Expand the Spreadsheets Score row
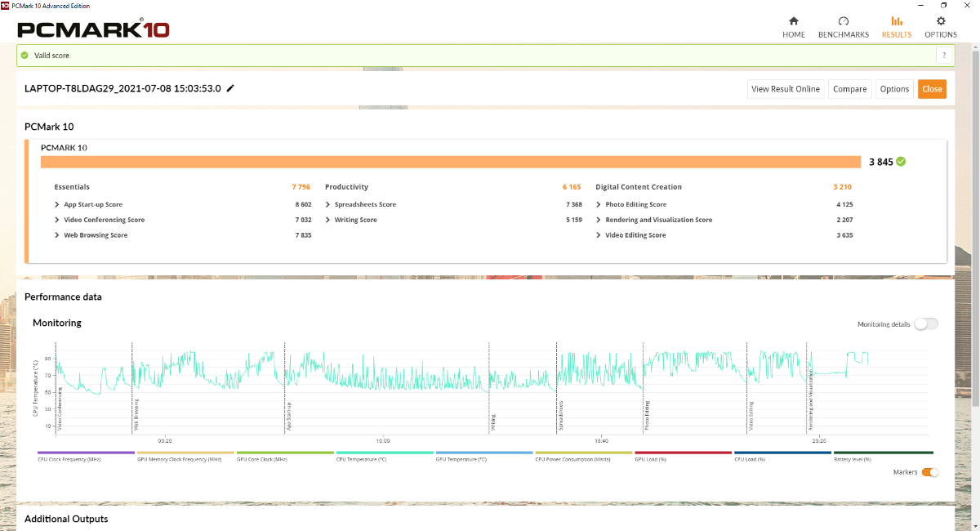 (x=327, y=204)
